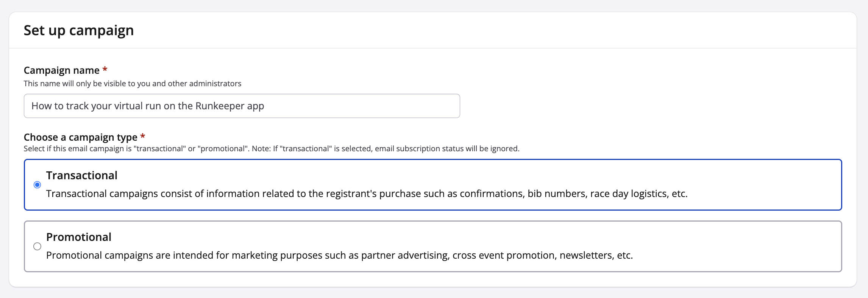
Task: Click the Promotional option title
Action: pos(79,237)
